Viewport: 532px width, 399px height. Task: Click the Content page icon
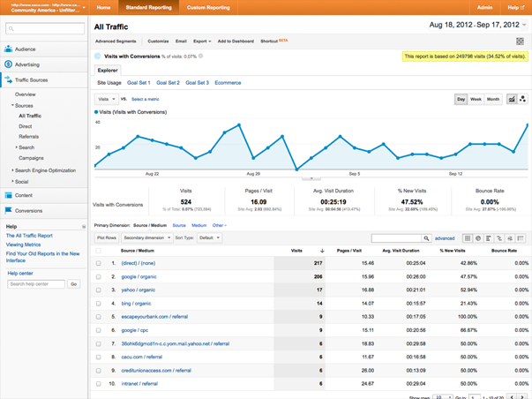pos(8,195)
